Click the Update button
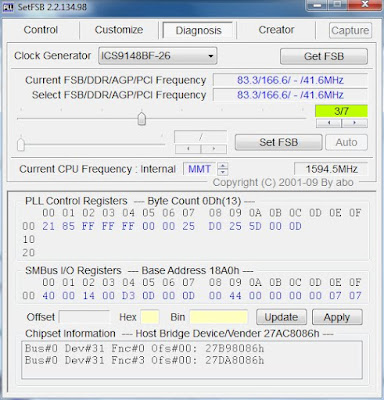Viewport: 384px width, 400px height. point(281,317)
